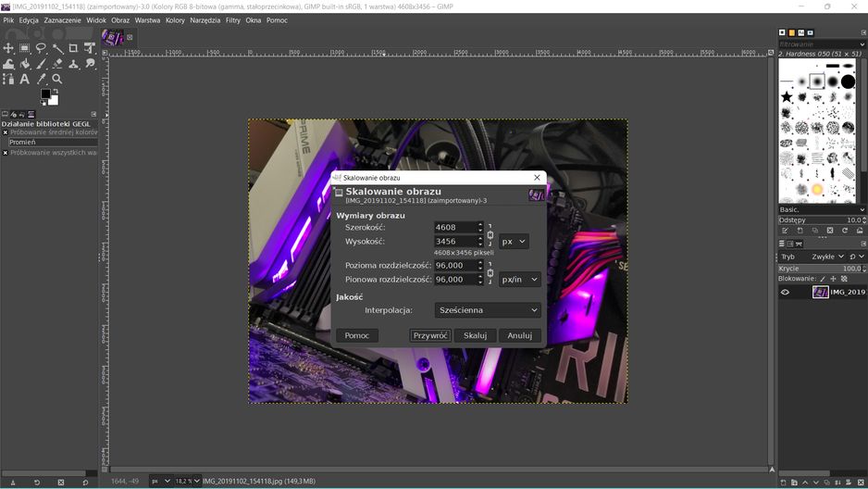Open the px unit dropdown for dimensions
868x489 pixels.
[514, 242]
